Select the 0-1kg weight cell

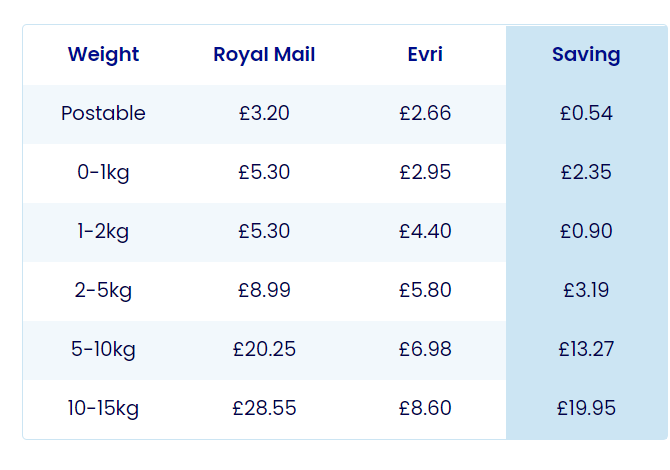pyautogui.click(x=103, y=172)
